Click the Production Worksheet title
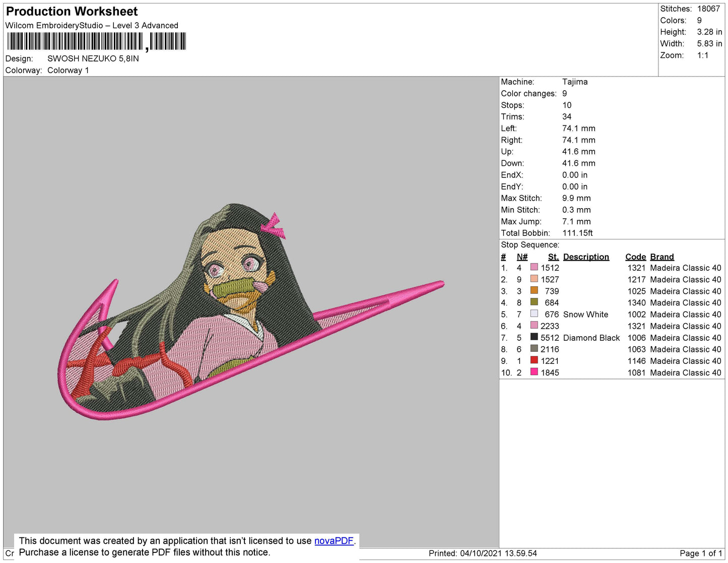This screenshot has height=563, width=728. coord(72,11)
